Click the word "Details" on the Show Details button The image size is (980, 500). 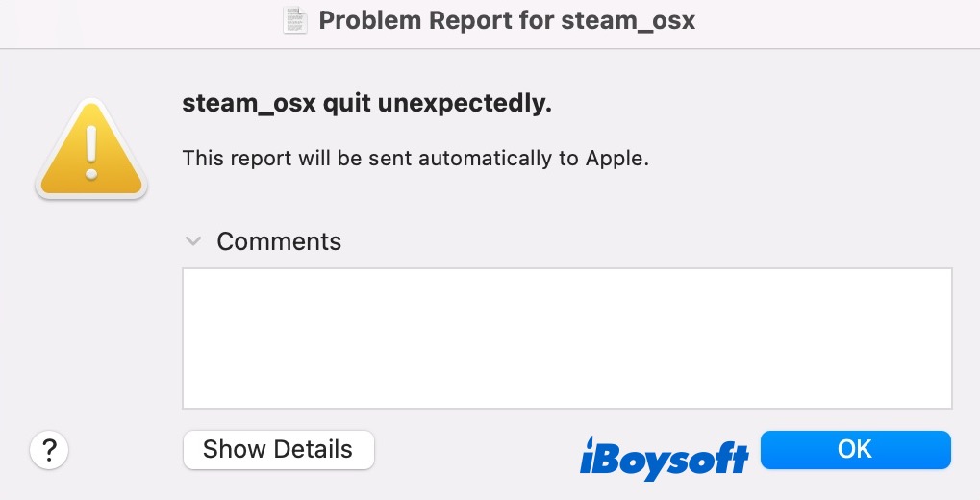coord(314,449)
